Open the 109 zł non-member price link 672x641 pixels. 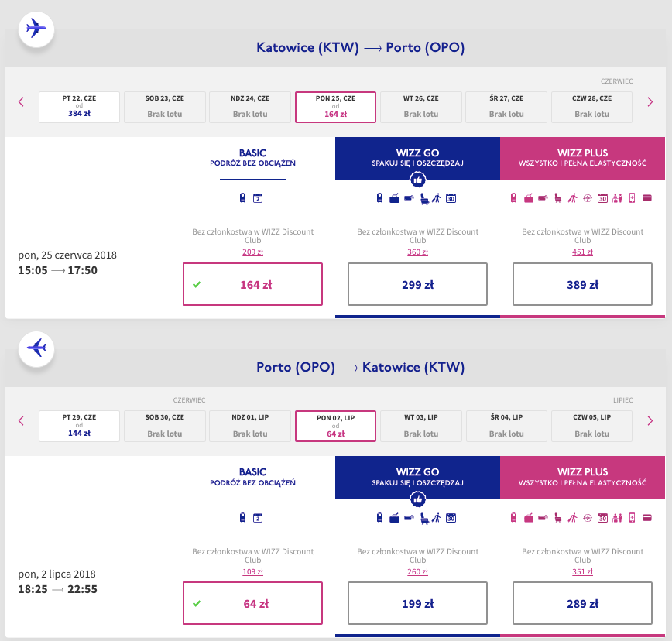pos(253,571)
